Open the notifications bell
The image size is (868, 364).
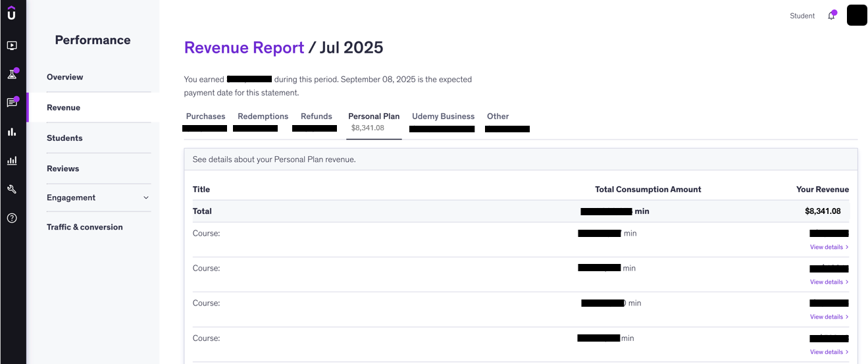tap(831, 16)
